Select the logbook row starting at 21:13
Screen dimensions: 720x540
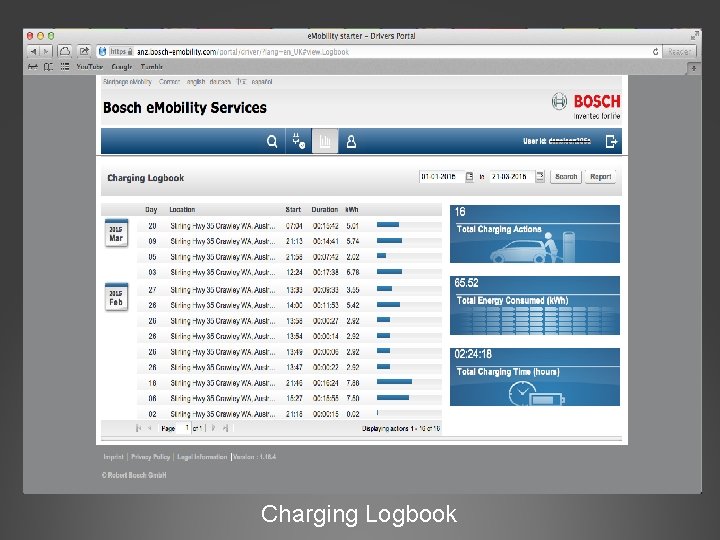[289, 241]
